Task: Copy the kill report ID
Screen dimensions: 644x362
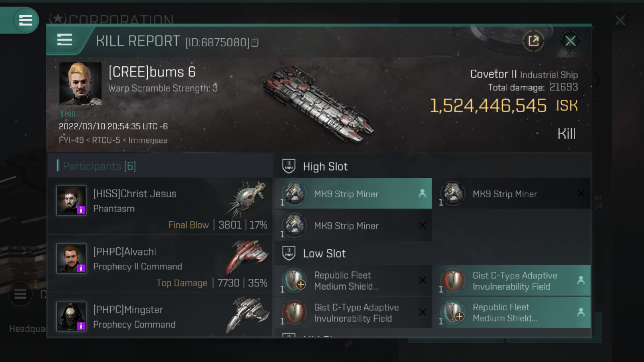Action: click(x=255, y=42)
